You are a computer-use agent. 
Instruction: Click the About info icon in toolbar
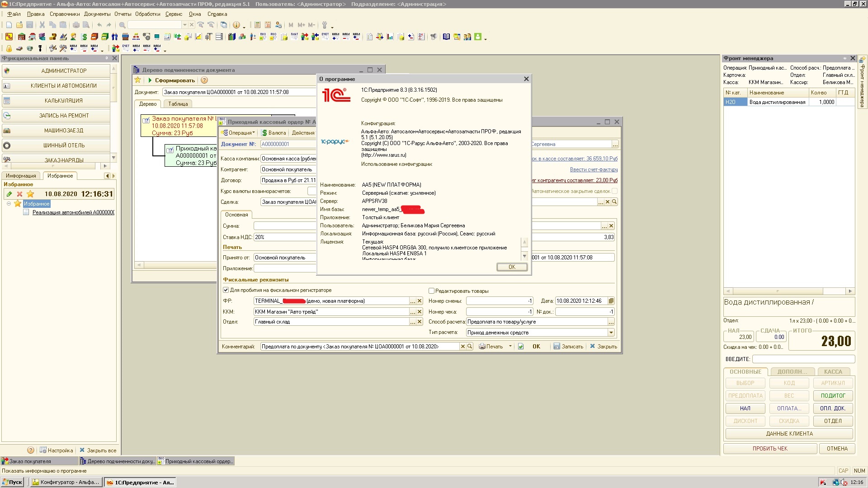(236, 25)
